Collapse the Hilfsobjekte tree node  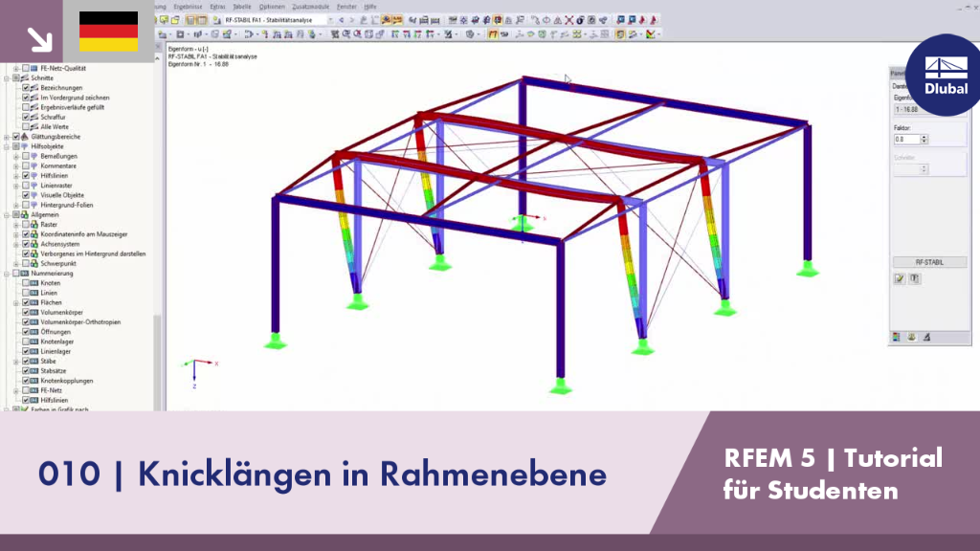pyautogui.click(x=7, y=146)
